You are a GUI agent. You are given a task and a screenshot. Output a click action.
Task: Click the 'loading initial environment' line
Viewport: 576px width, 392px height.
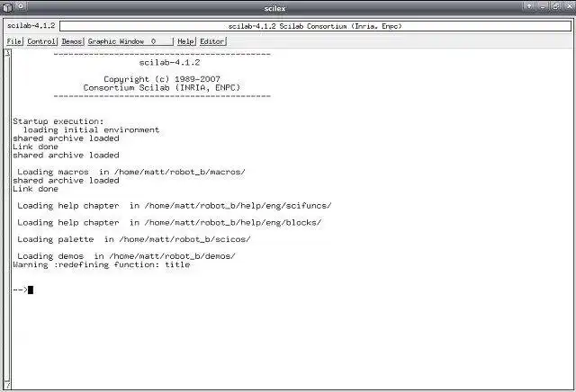point(91,130)
